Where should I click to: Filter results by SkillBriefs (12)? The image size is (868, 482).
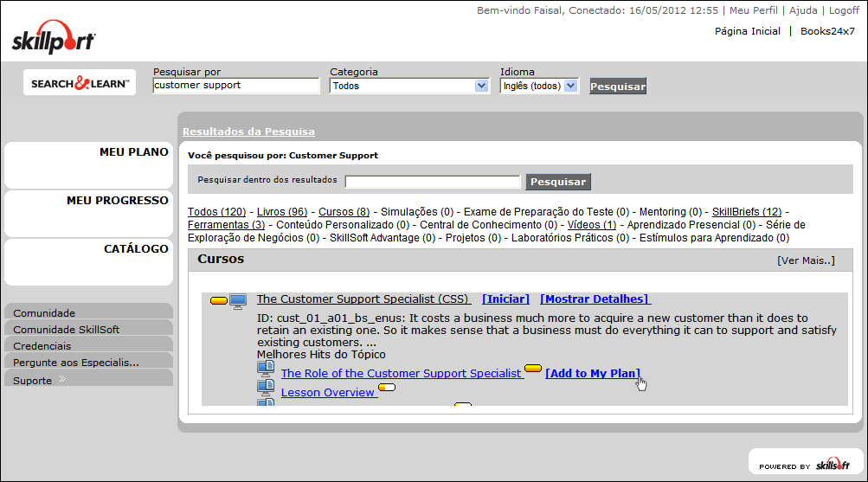pos(747,212)
